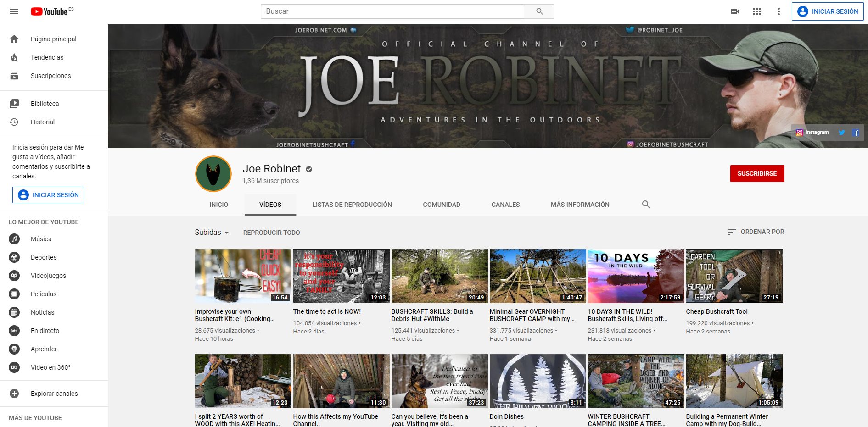
Task: Open the create video camera icon
Action: coord(735,11)
